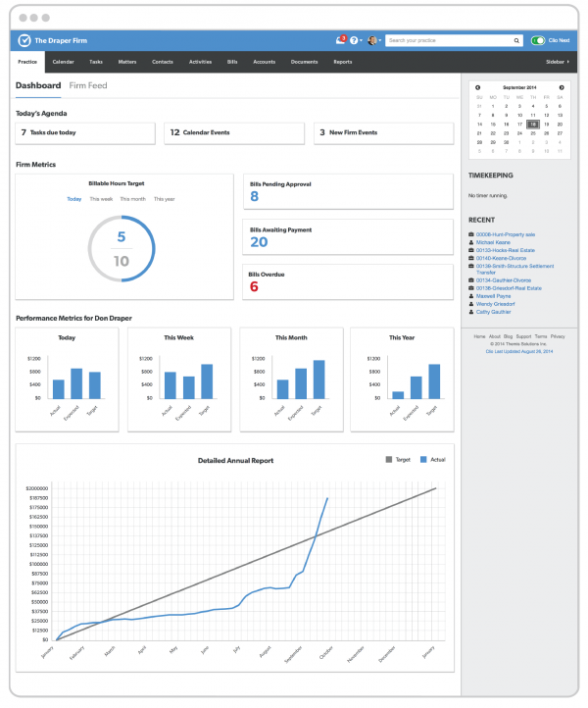This screenshot has height=708, width=588.
Task: Open the Tasks tab
Action: tap(96, 62)
